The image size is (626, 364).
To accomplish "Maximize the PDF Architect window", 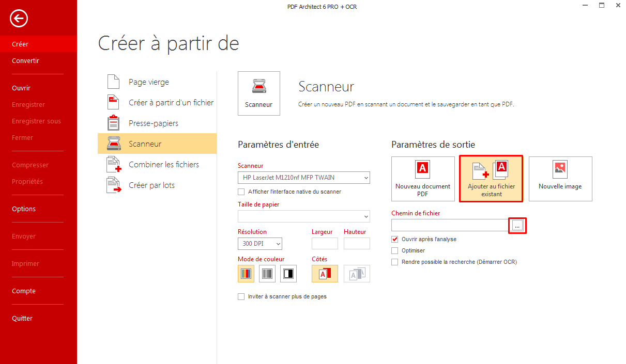I will tap(602, 6).
